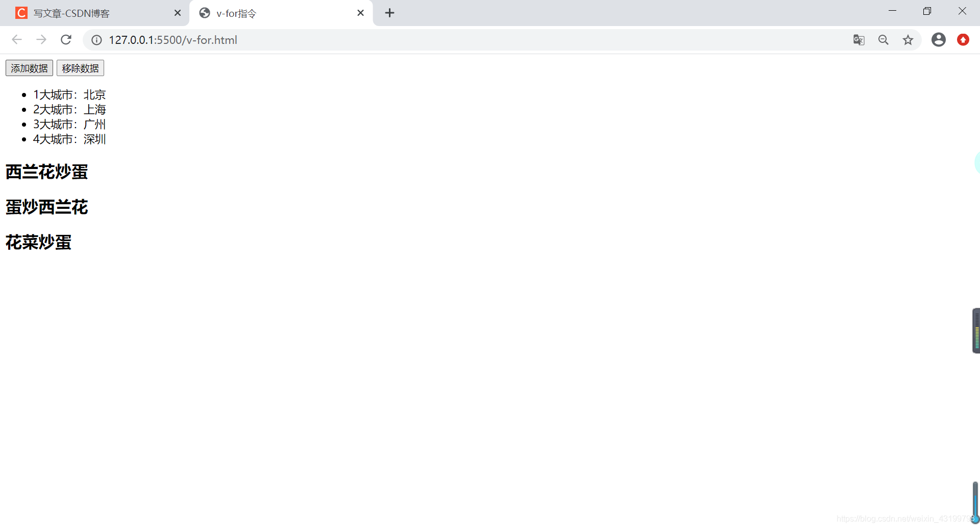View site information icon in address bar
Screen dimensions: 980x528
click(x=96, y=40)
